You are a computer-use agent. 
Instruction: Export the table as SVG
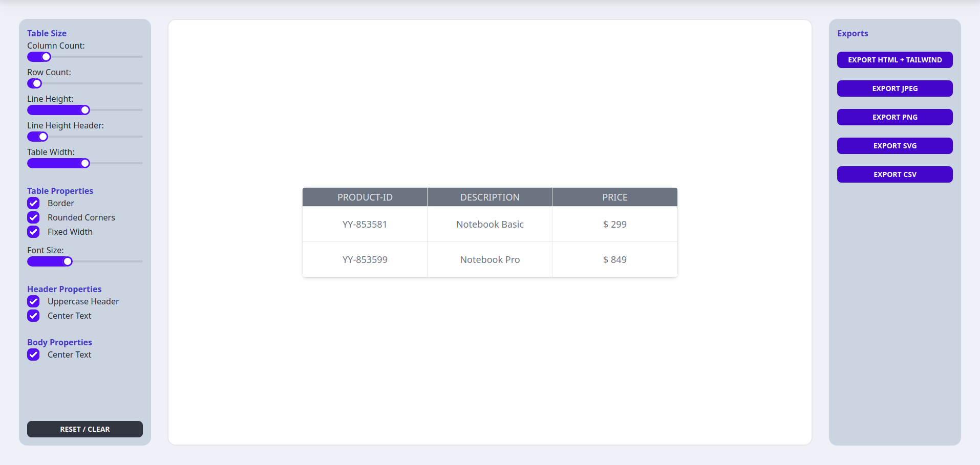point(894,146)
